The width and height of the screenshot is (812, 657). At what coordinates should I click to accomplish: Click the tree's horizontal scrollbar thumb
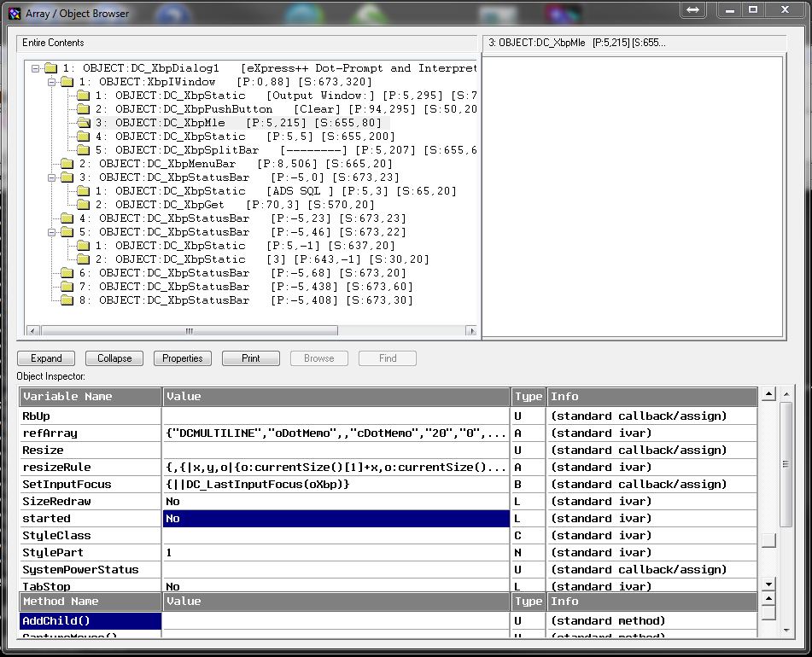click(x=188, y=331)
